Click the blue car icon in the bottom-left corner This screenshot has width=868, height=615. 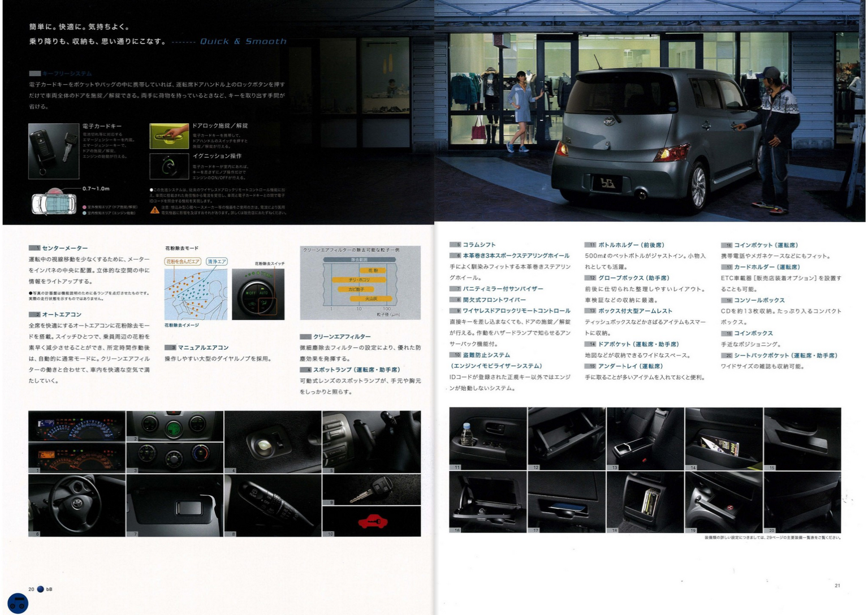click(x=18, y=603)
